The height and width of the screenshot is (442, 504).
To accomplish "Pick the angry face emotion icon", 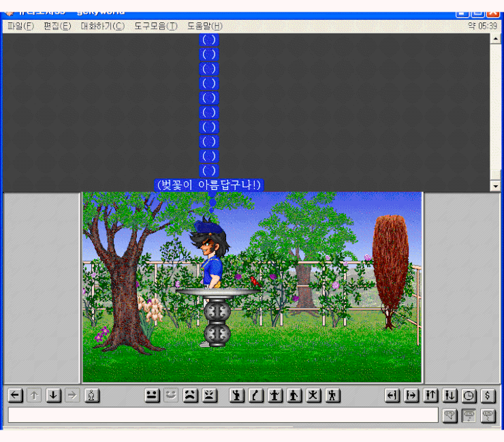I will 209,396.
